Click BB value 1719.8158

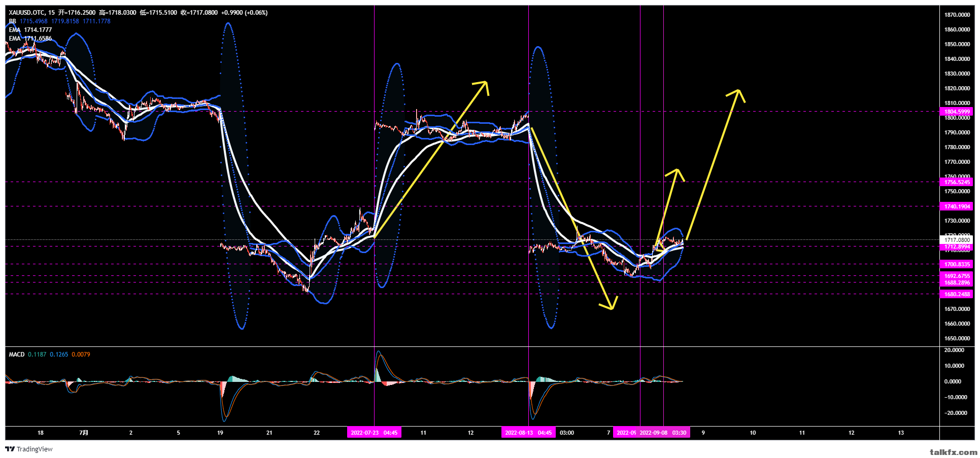click(65, 21)
